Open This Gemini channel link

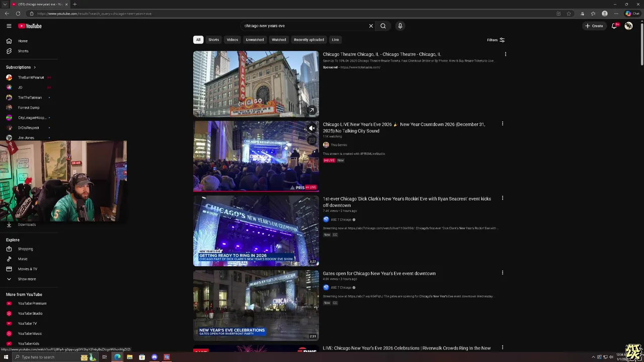click(339, 145)
